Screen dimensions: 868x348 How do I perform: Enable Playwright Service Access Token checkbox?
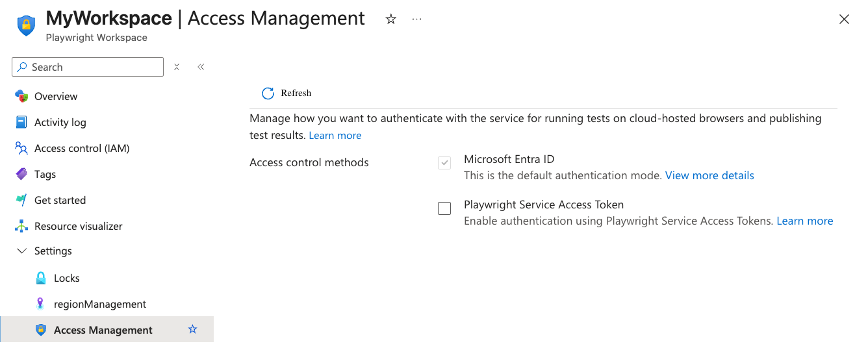pyautogui.click(x=444, y=208)
